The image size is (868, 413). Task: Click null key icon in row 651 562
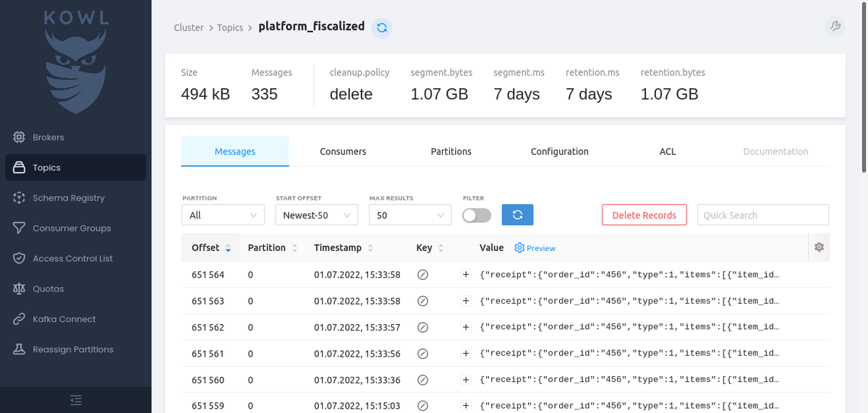423,327
